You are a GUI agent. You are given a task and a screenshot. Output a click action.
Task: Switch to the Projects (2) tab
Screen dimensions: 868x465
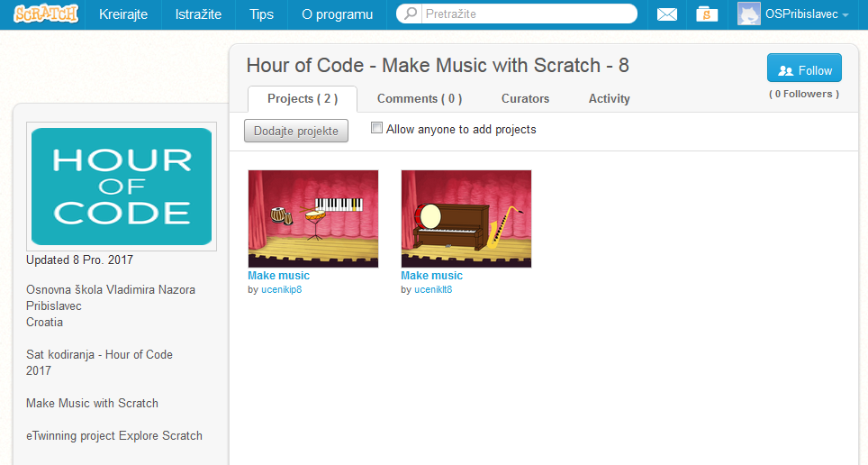[x=303, y=98]
